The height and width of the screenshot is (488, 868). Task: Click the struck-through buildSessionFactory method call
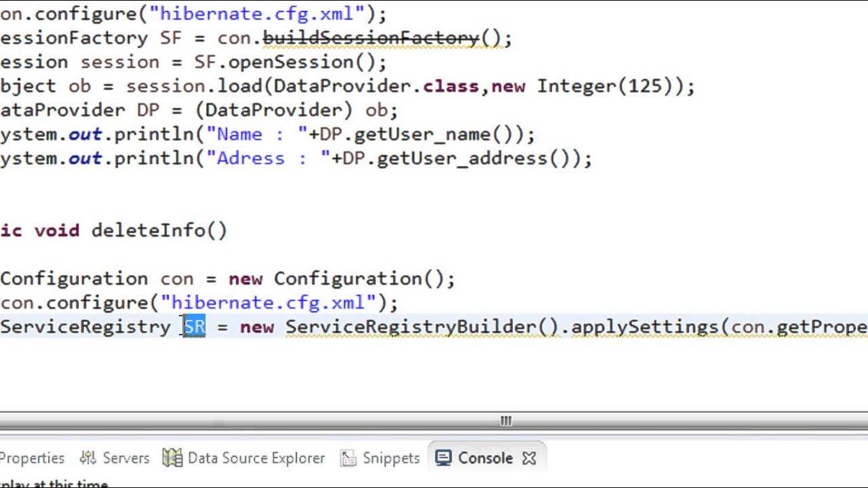coord(371,38)
